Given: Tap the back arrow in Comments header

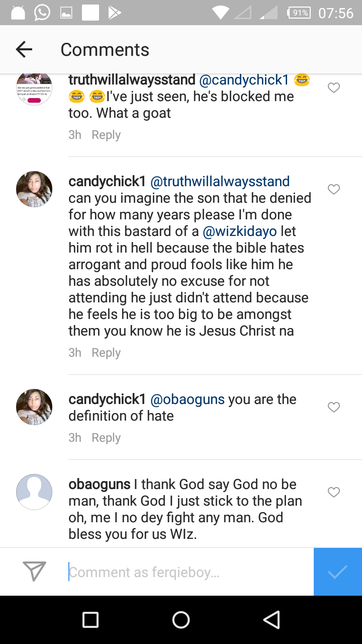Looking at the screenshot, I should pyautogui.click(x=24, y=49).
